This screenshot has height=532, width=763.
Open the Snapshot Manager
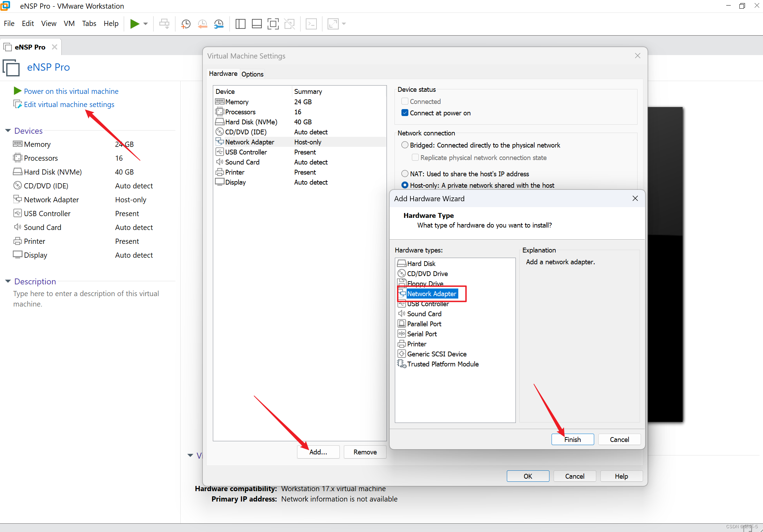click(219, 24)
